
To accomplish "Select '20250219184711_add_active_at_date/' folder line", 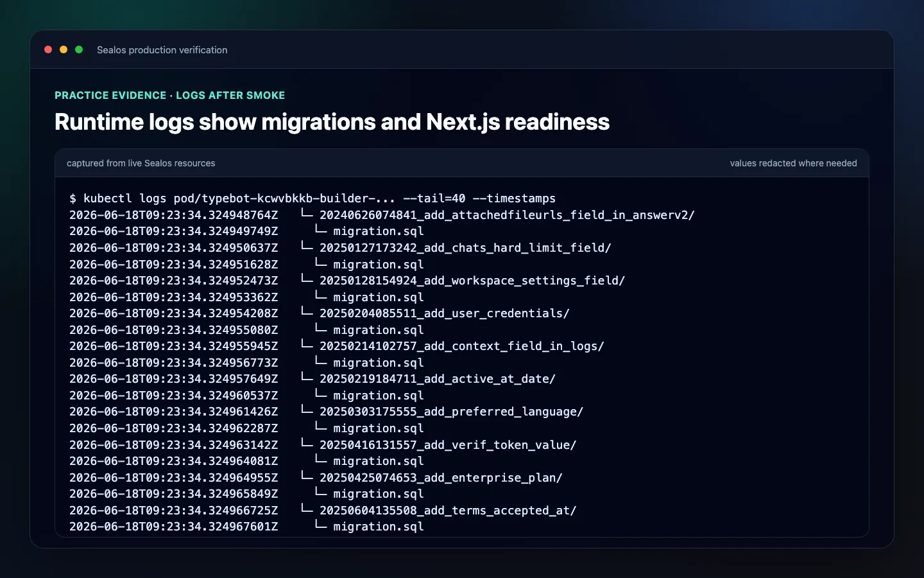I will click(438, 379).
